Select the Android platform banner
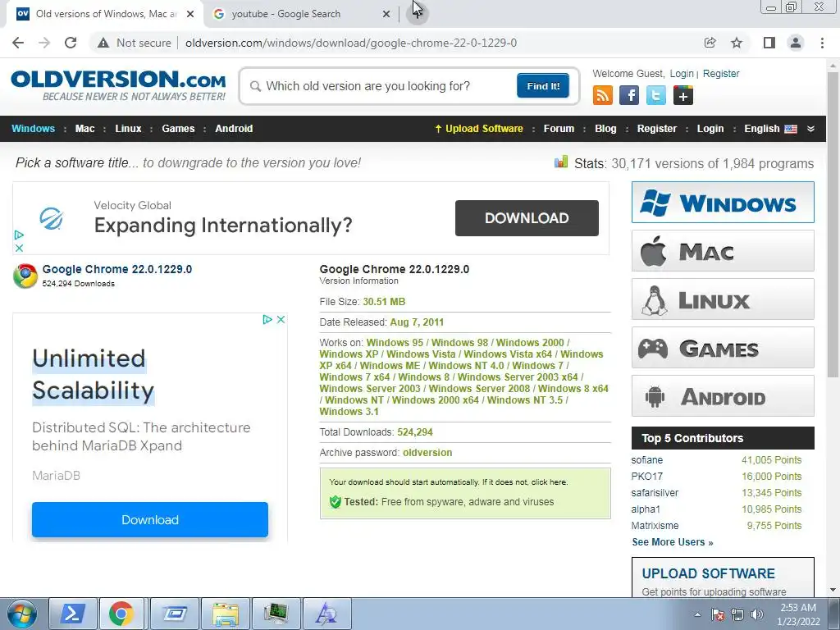 (x=723, y=396)
